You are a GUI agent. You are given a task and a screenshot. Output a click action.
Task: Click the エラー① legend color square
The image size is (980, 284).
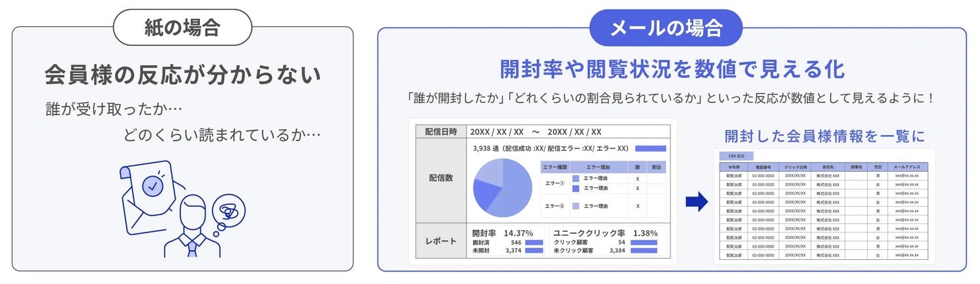(x=576, y=178)
